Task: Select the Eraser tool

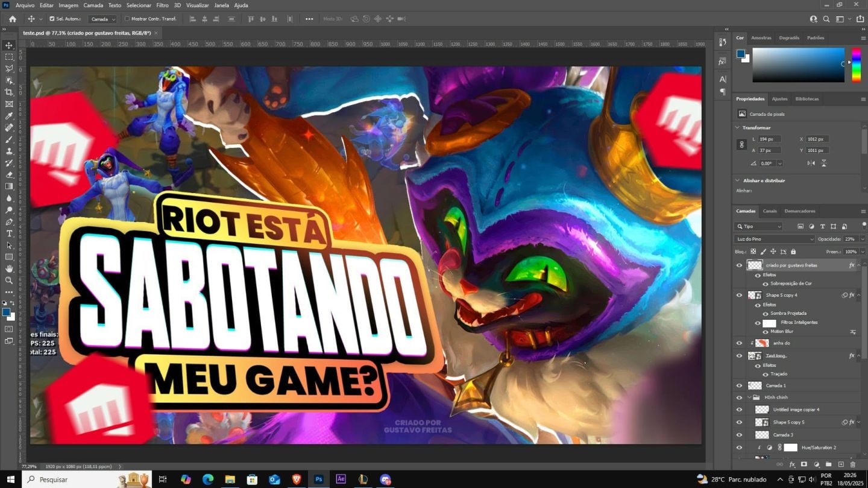Action: pyautogui.click(x=9, y=174)
